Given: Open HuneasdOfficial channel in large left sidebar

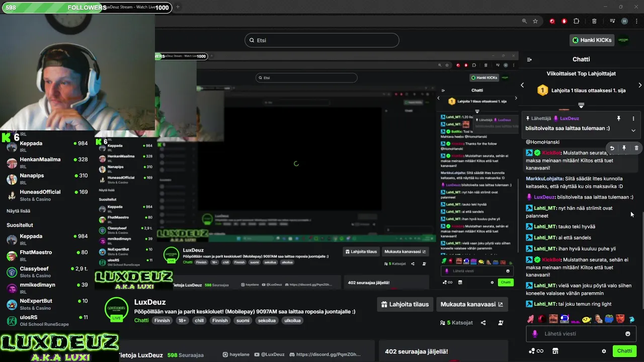Looking at the screenshot, I should [x=47, y=195].
